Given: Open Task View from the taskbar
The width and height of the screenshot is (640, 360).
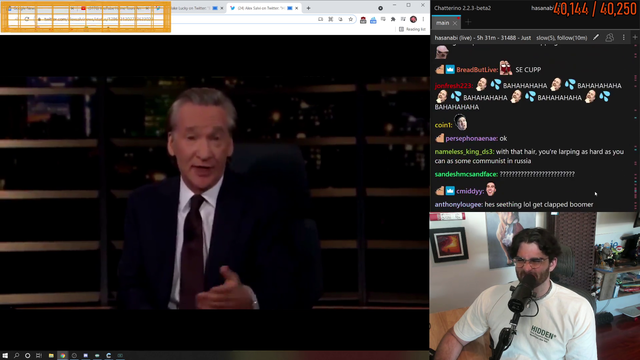Looking at the screenshot, I should tap(39, 356).
